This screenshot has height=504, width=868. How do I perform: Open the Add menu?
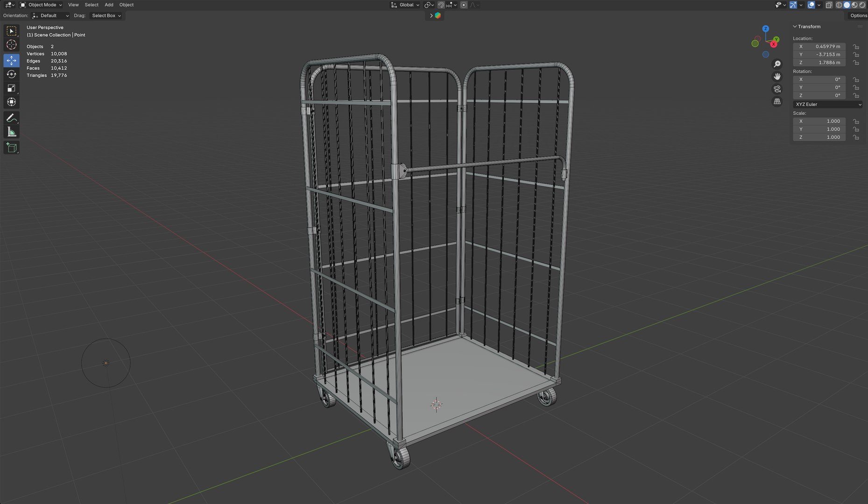point(109,5)
